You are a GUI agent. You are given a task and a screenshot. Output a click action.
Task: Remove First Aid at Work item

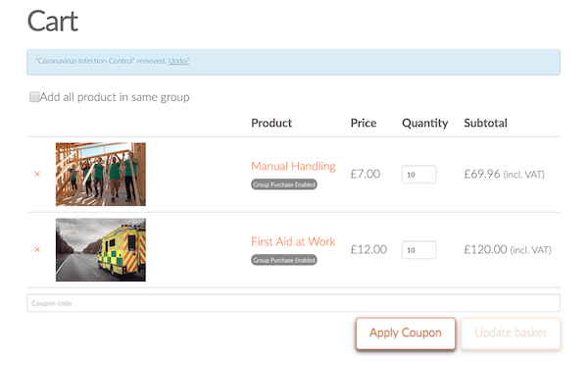coord(37,249)
